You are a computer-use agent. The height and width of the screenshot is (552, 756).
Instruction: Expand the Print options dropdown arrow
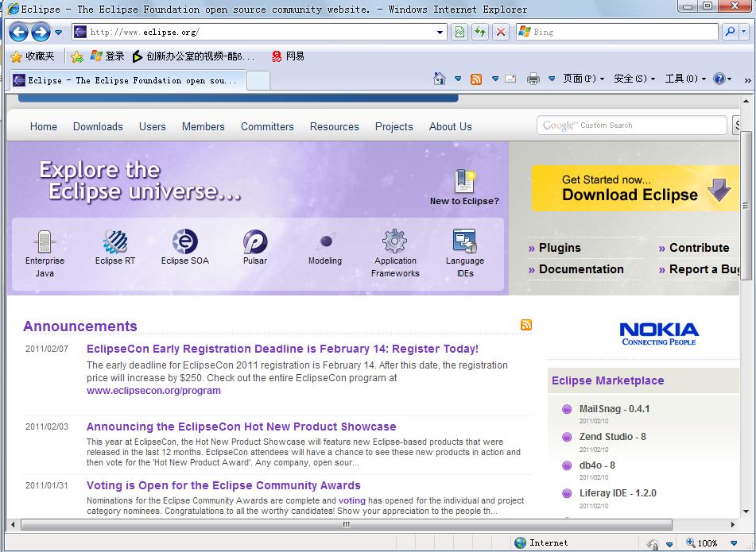(552, 79)
